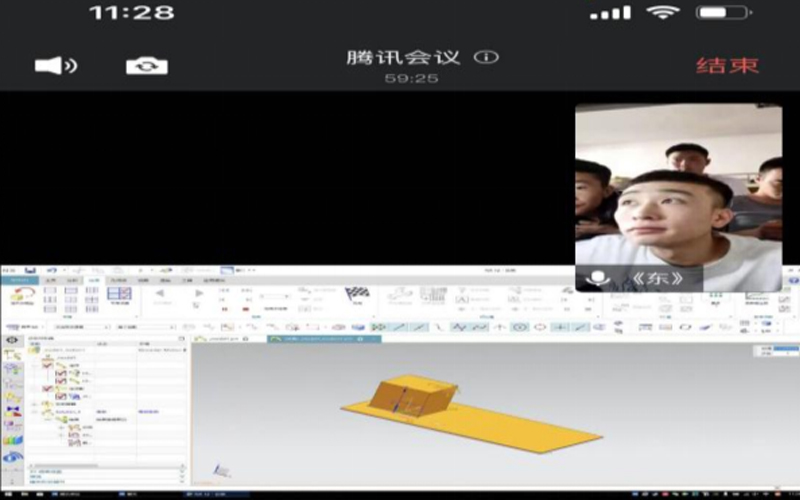Tap the red 结束 button to end meeting
This screenshot has height=500, width=800.
coord(728,65)
